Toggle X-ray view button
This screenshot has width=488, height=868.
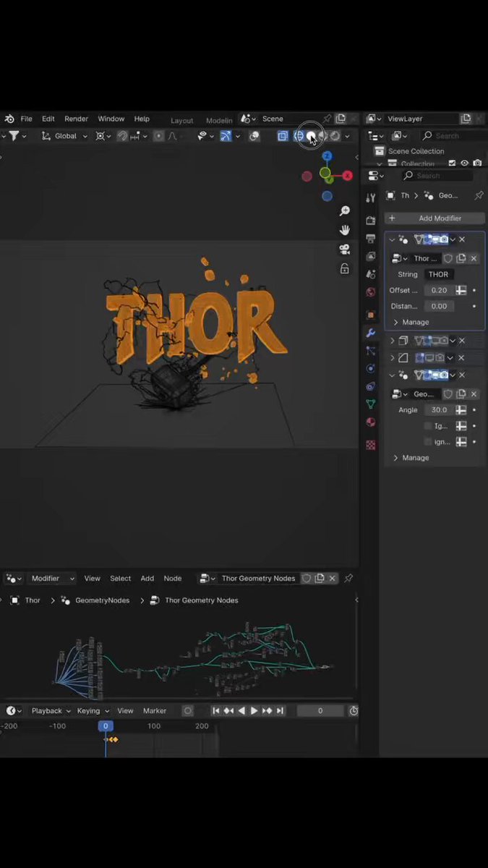click(283, 136)
